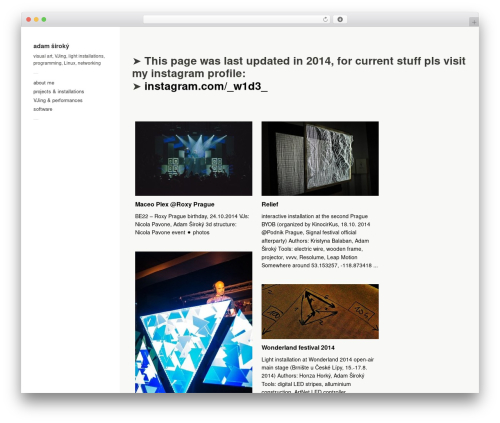This screenshot has height=423, width=500.
Task: Click the yellow minimize window button
Action: click(36, 20)
